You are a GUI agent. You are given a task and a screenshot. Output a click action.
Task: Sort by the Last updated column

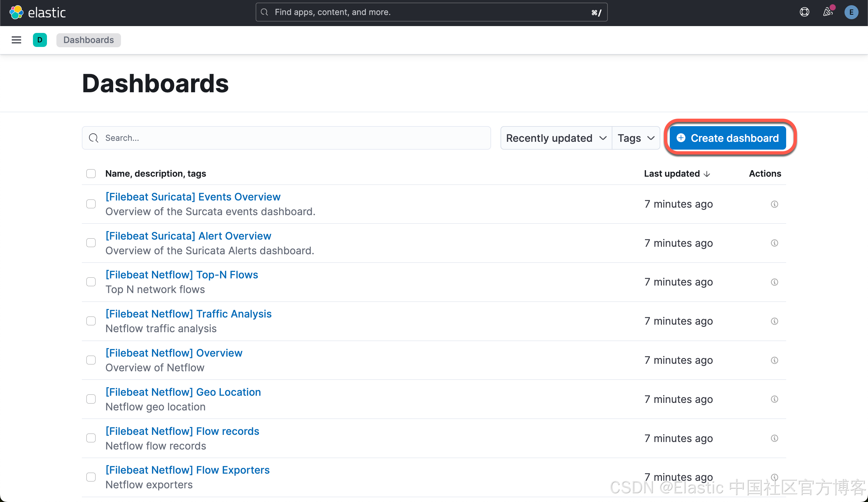tap(677, 173)
